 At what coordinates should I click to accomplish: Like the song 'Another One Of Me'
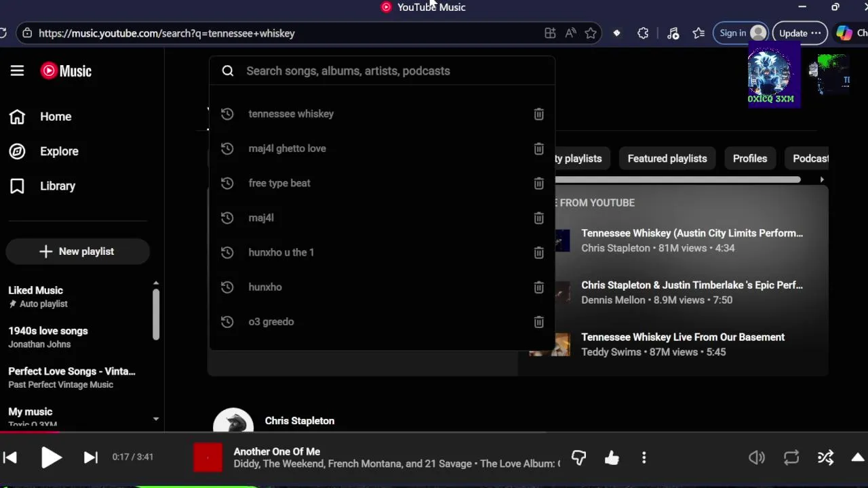[x=612, y=458]
